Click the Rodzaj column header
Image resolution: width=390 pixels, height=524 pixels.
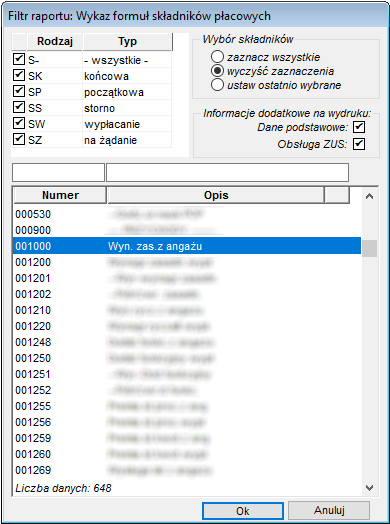click(54, 42)
